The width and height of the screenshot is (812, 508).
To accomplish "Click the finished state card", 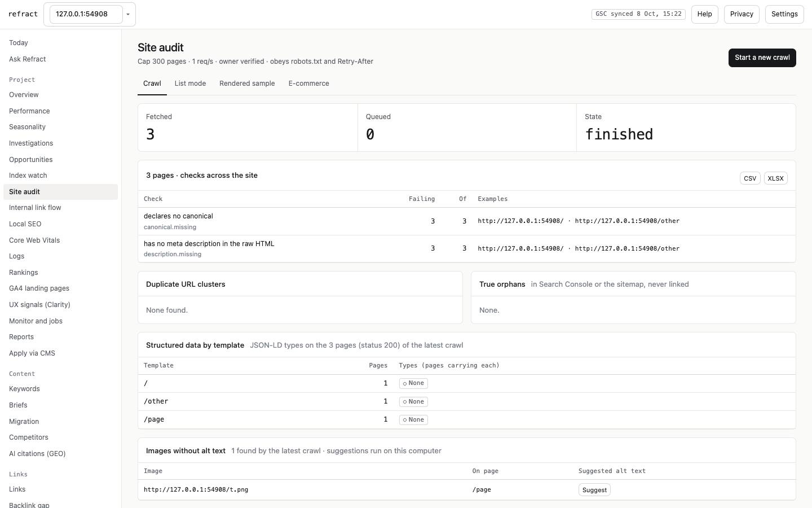I will tap(686, 128).
